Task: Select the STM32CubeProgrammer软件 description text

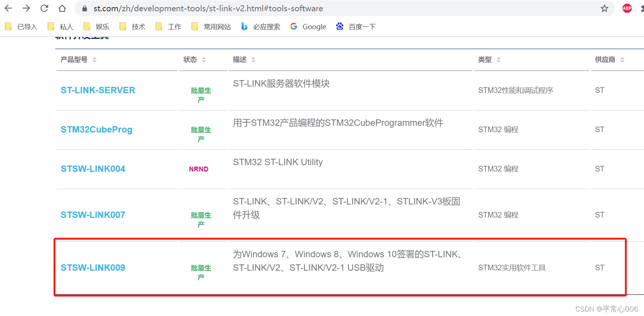Action: point(338,123)
